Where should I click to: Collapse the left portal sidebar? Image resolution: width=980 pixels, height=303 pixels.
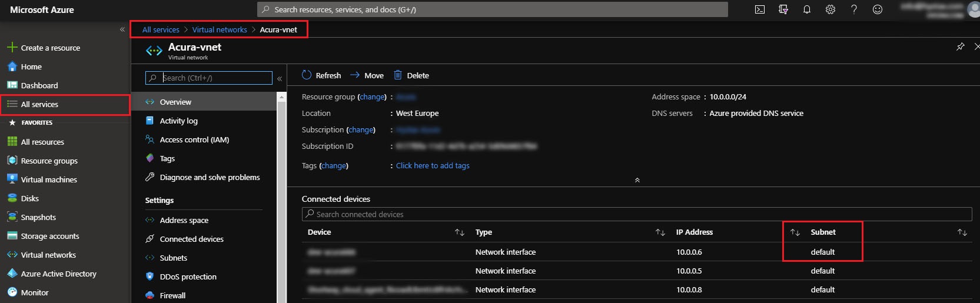(122, 29)
